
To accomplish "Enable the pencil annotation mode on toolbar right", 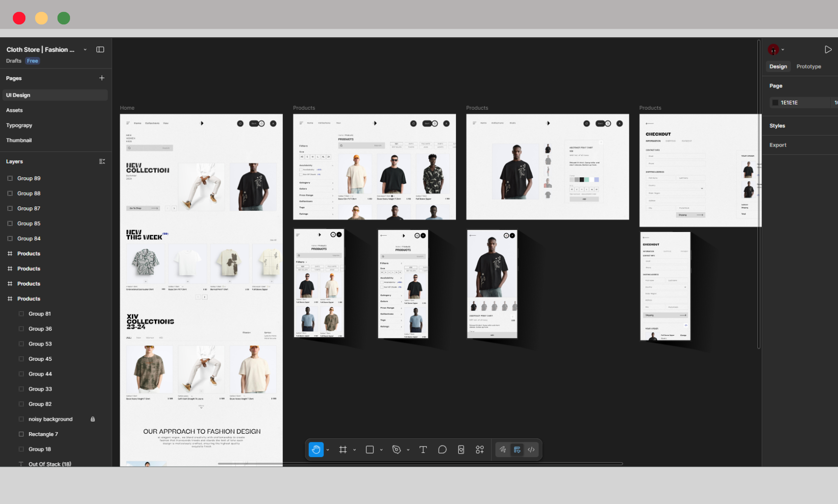I will [x=503, y=449].
